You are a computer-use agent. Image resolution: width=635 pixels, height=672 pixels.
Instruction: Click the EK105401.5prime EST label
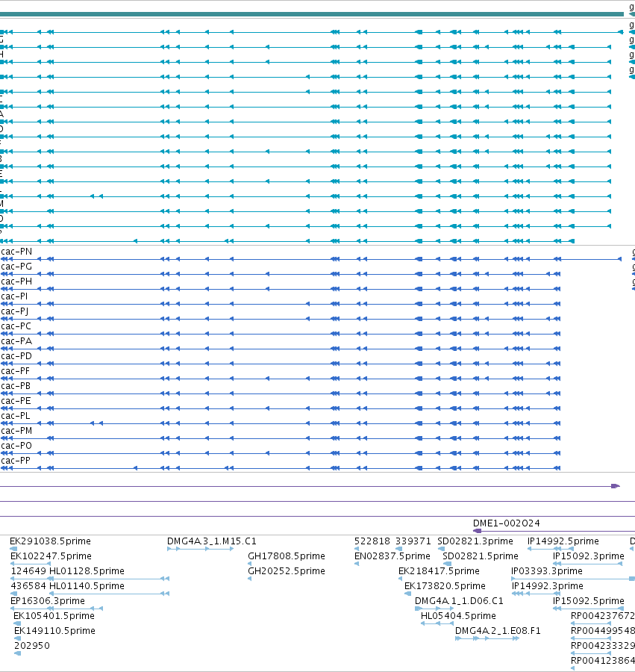click(x=54, y=616)
